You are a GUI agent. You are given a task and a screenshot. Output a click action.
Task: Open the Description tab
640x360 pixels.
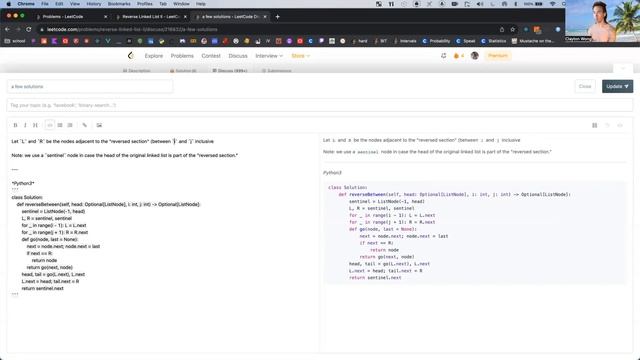(137, 71)
